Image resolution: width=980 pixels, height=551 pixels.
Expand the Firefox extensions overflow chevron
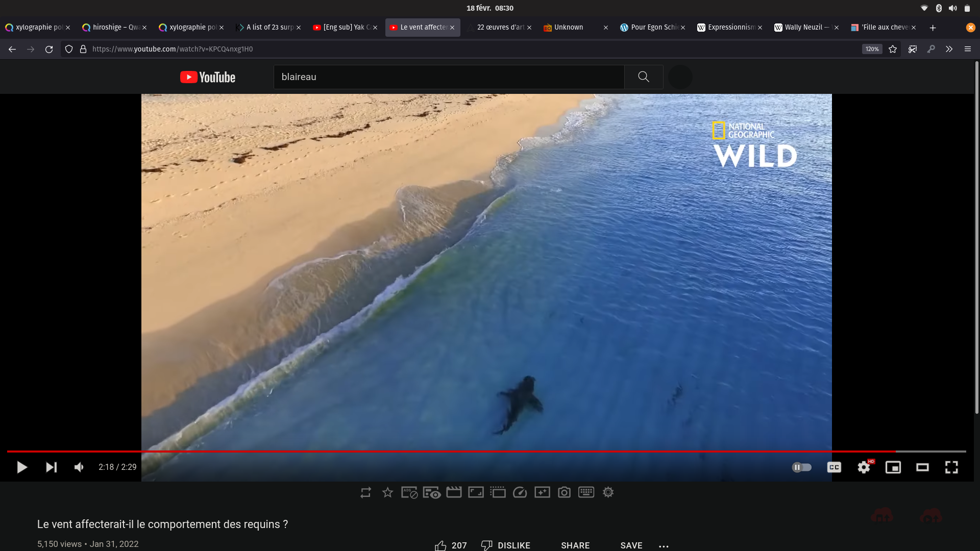click(x=949, y=49)
